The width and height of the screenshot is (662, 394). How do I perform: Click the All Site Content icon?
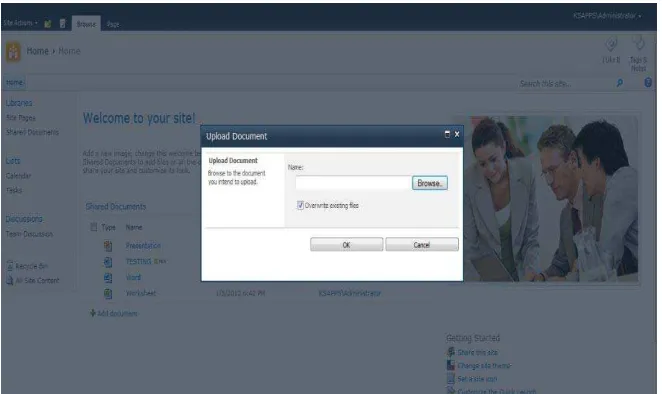10,280
